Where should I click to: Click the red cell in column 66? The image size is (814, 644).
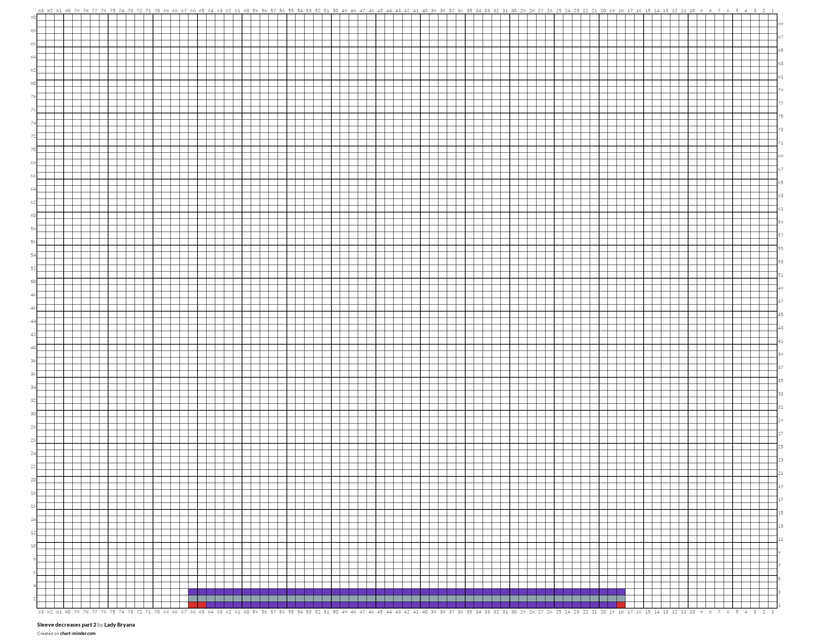tap(193, 604)
